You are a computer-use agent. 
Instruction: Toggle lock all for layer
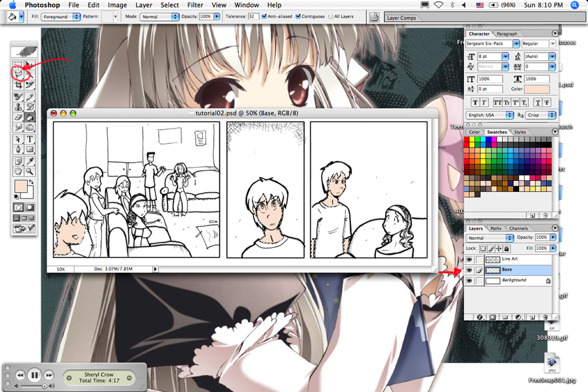(507, 248)
